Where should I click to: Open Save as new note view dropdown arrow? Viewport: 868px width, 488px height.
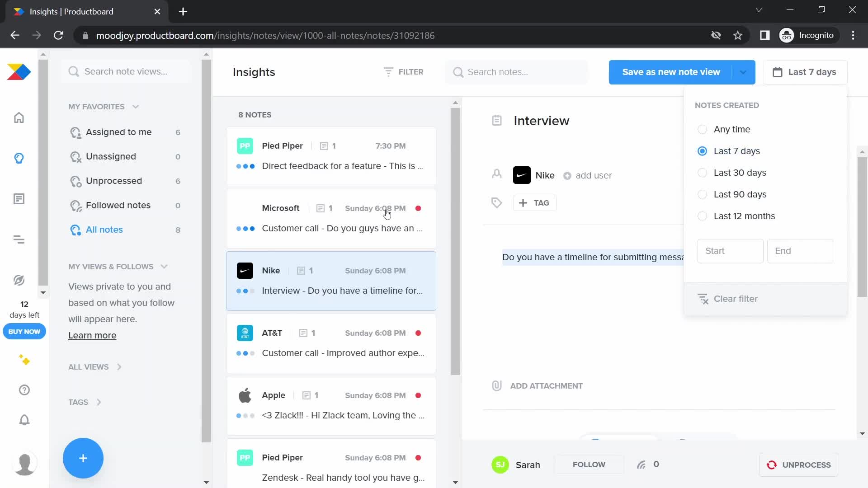[743, 72]
